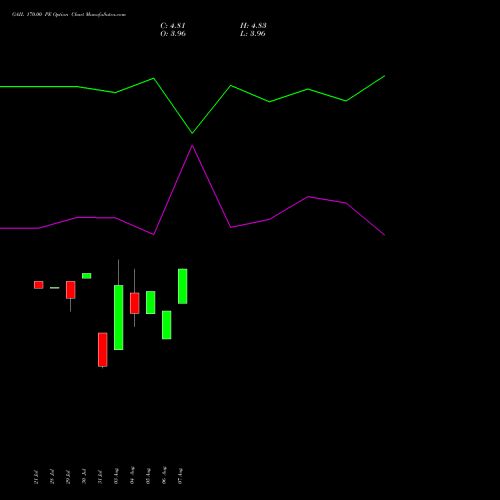Click the tall green candlestick for 03 Aug
The width and height of the screenshot is (500, 500).
point(119,317)
